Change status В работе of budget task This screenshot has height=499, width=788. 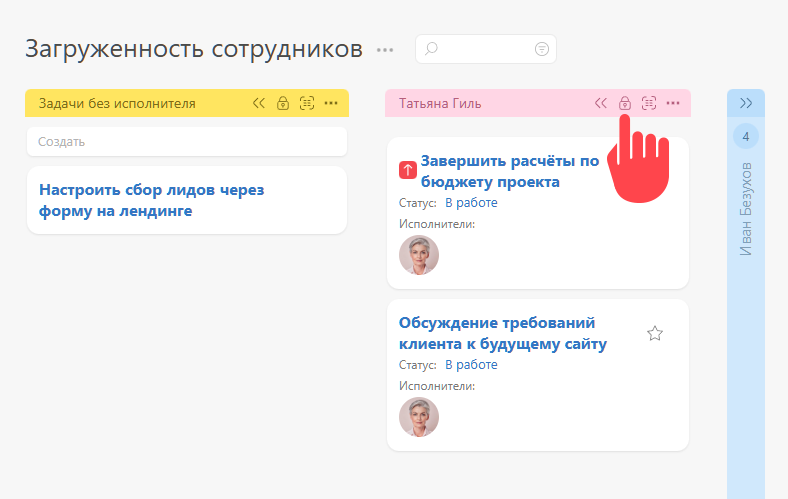tap(471, 203)
